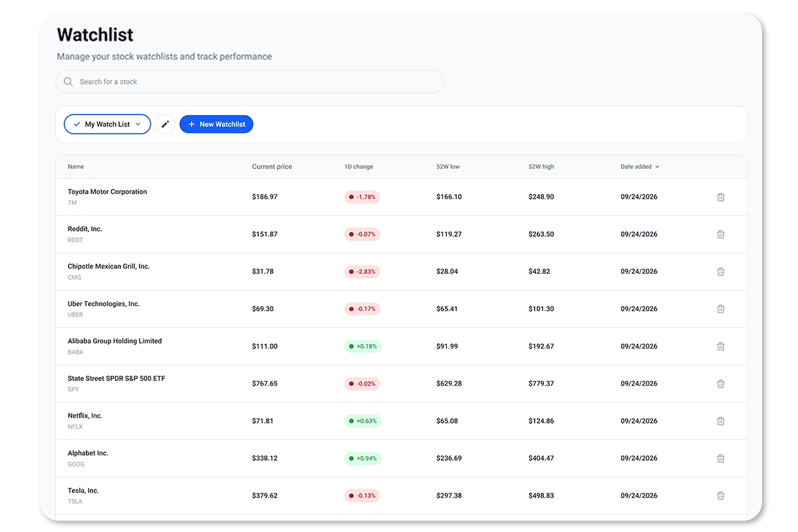
Task: Click the magnifier icon in search bar
Action: [x=68, y=82]
